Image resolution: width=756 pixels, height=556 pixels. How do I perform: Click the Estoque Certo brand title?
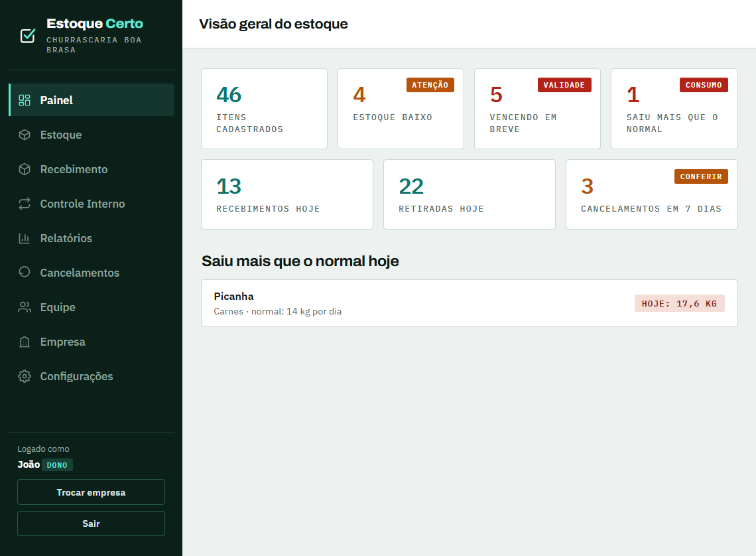pyautogui.click(x=95, y=24)
